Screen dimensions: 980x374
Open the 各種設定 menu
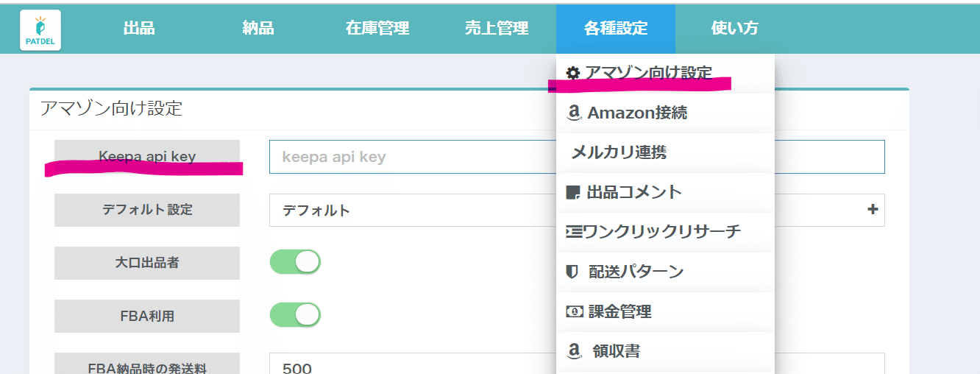tap(616, 29)
